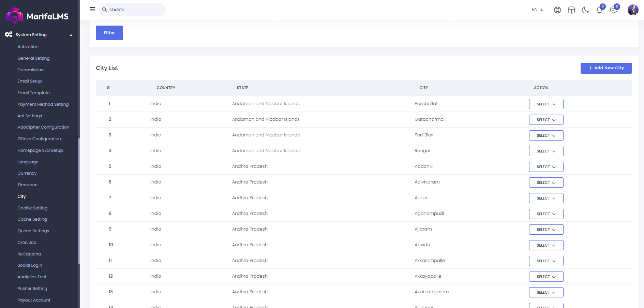Collapse the System Setting menu arrow
Screen dimensions: 644x308
click(71, 35)
